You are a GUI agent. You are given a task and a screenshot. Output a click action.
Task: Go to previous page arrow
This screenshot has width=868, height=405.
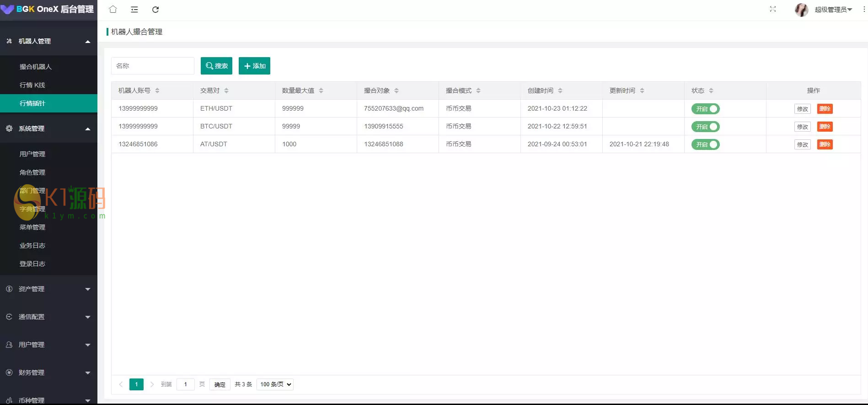tap(121, 384)
